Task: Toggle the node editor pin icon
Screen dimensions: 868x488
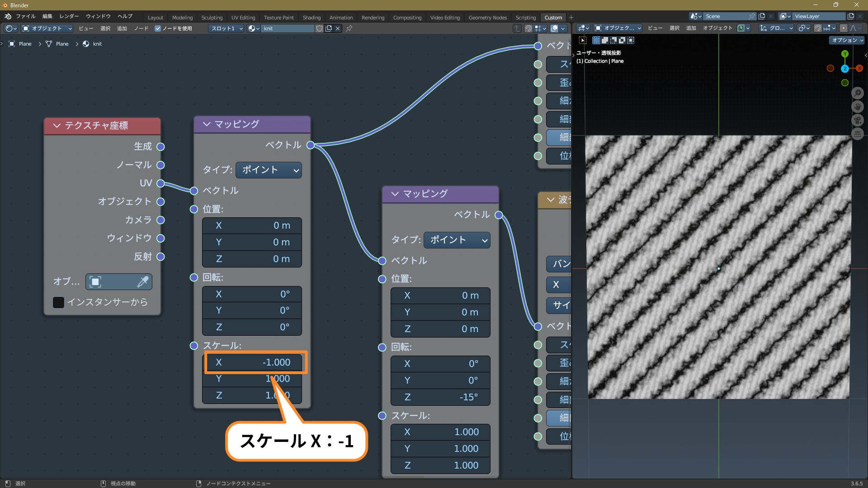Action: click(349, 28)
